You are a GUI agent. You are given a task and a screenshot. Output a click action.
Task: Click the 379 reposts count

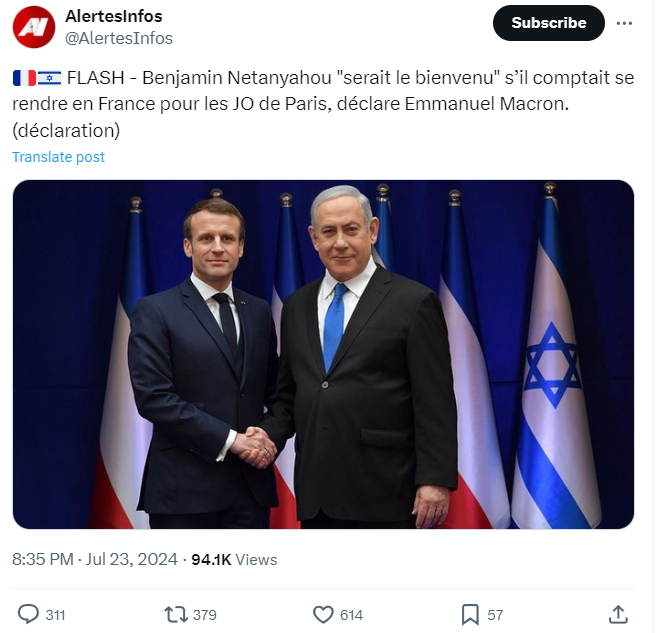[x=204, y=615]
